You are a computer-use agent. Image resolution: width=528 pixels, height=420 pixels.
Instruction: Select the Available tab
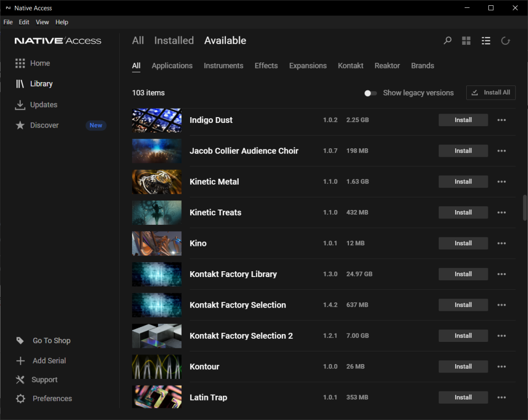click(x=225, y=41)
